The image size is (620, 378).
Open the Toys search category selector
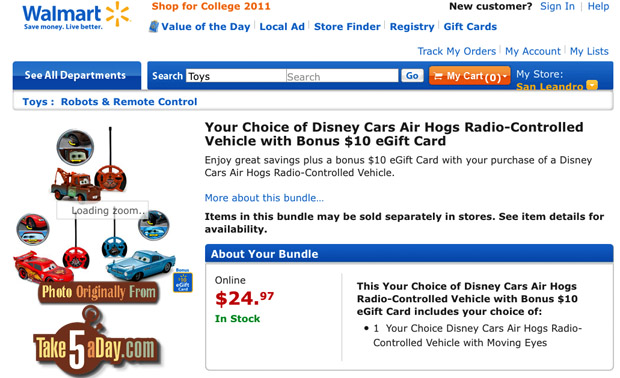(236, 76)
